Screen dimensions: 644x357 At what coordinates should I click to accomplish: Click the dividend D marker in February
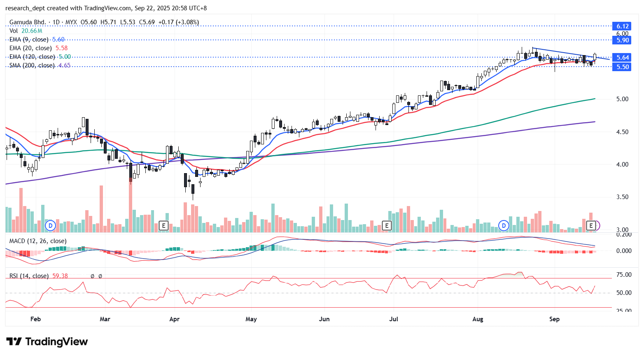(50, 225)
